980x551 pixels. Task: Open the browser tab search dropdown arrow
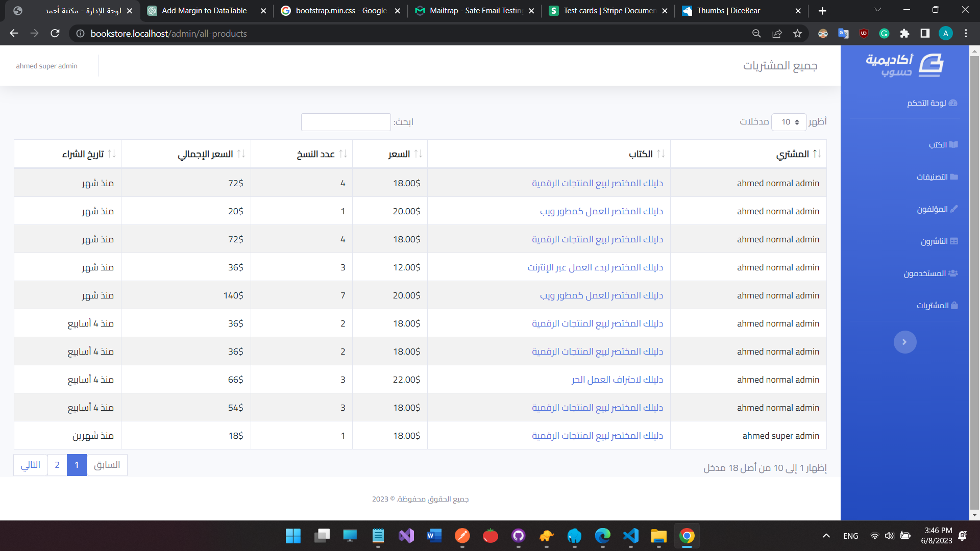tap(877, 10)
